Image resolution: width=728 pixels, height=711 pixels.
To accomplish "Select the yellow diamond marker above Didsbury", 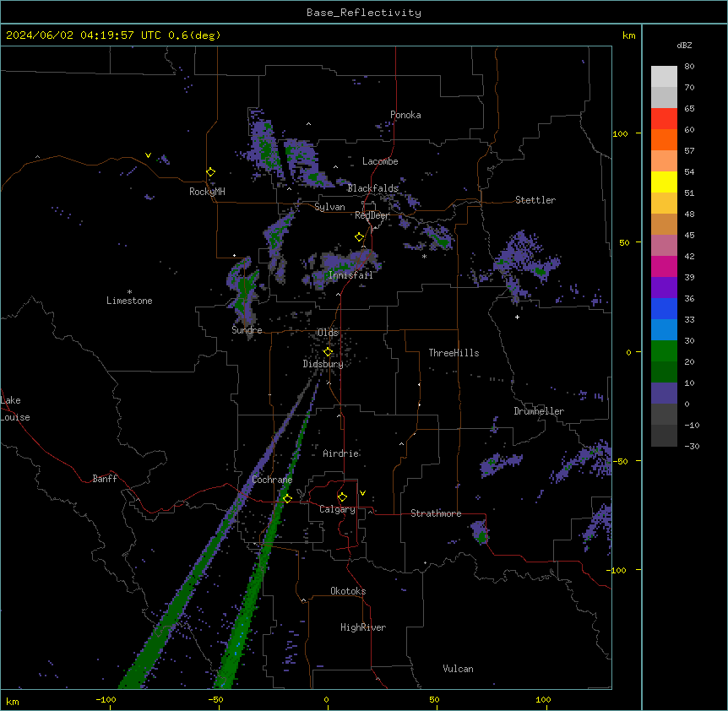I will pos(329,352).
